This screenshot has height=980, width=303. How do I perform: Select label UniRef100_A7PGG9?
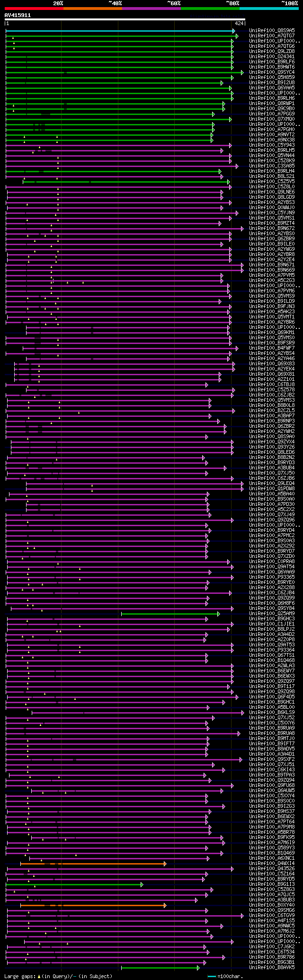[272, 114]
